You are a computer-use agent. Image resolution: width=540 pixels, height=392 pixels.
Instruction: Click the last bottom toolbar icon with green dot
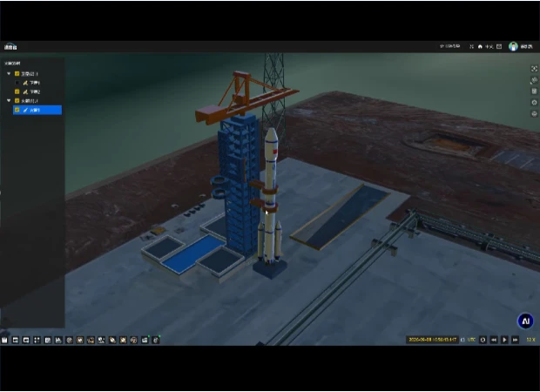click(x=156, y=341)
